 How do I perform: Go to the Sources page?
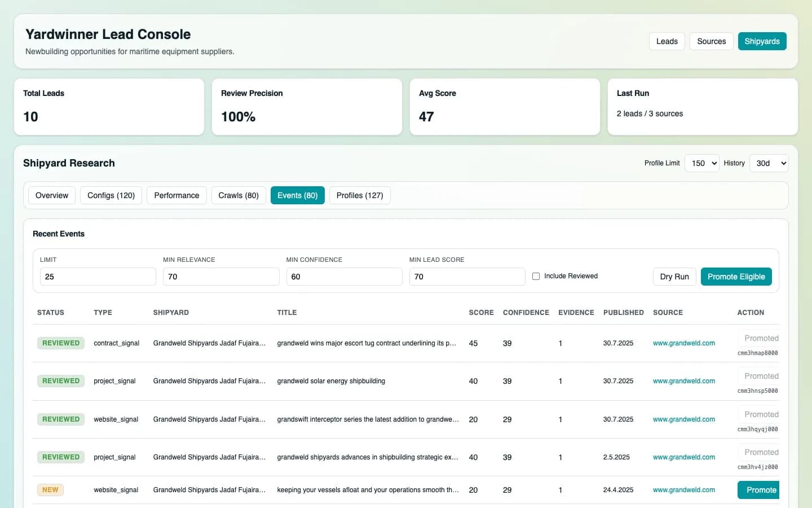point(711,41)
